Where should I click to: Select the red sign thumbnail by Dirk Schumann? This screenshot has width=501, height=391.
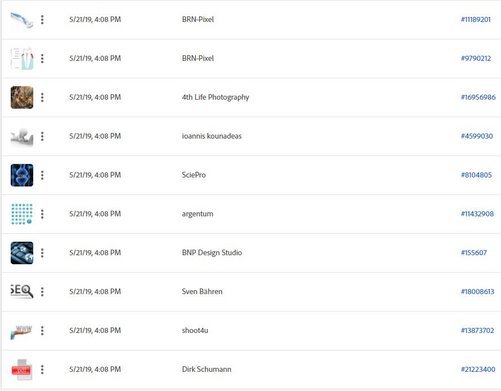click(x=22, y=369)
